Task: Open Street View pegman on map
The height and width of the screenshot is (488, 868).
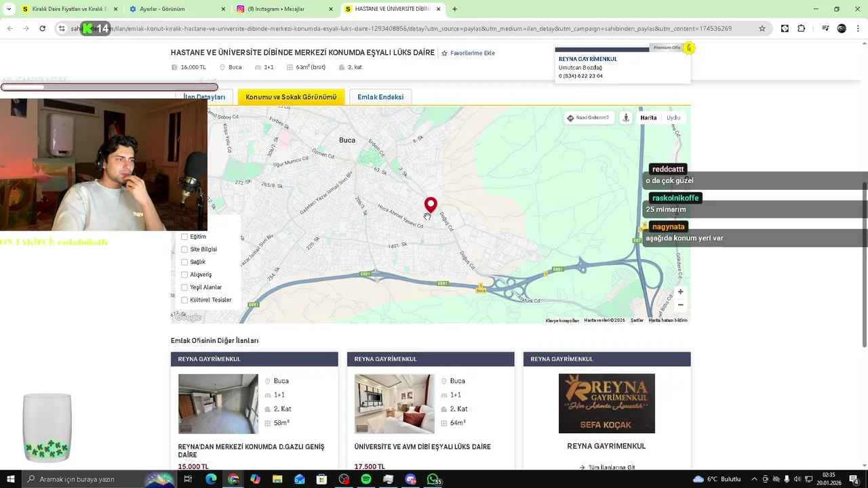Action: click(x=626, y=118)
